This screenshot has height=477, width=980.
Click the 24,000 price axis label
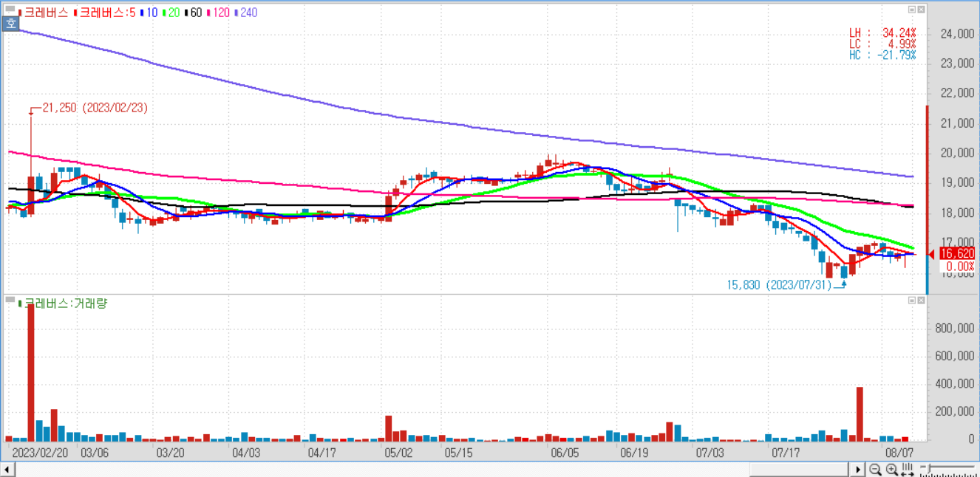pyautogui.click(x=956, y=34)
